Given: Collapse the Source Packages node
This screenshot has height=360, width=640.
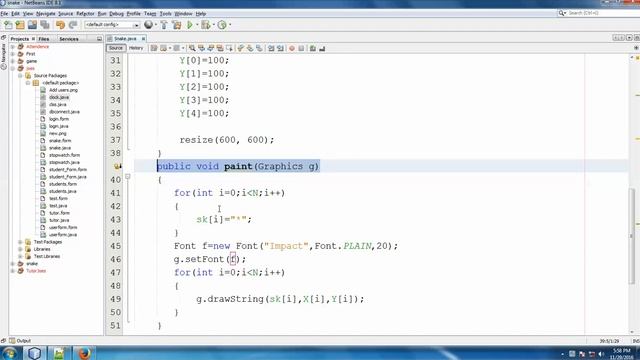Looking at the screenshot, I should tap(20, 76).
